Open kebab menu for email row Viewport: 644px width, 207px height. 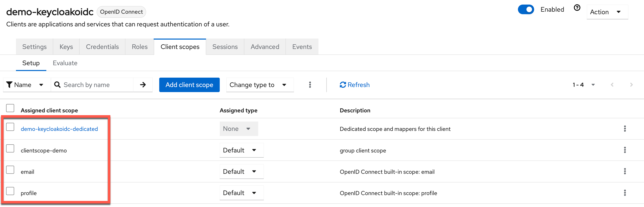[625, 171]
